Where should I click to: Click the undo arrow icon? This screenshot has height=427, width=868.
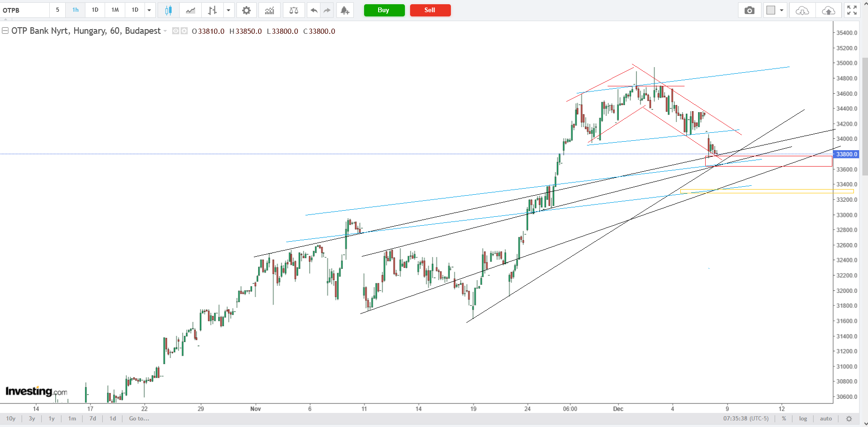314,10
